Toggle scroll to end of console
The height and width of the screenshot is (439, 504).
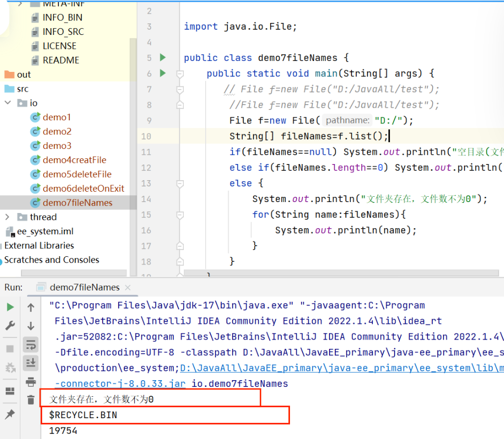pos(31,363)
